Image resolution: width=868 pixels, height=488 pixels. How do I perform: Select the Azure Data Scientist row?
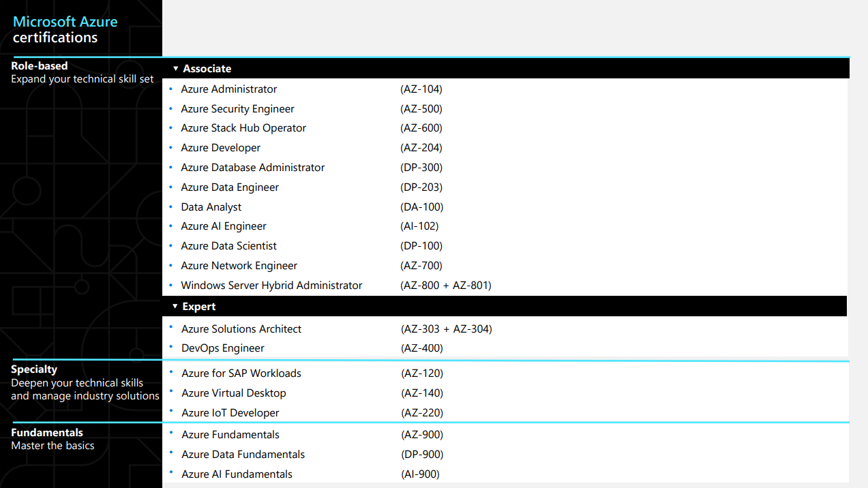(229, 246)
